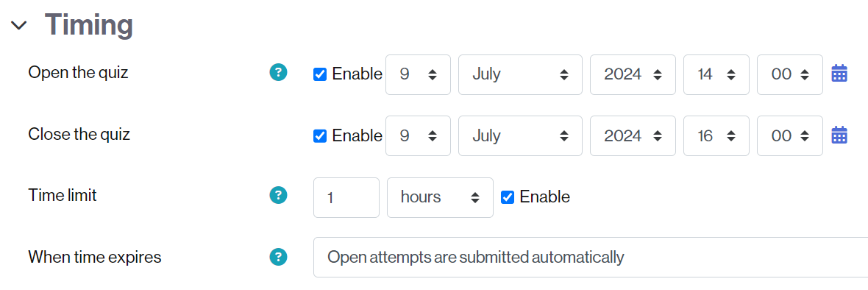Show help for Time limit

click(x=278, y=195)
